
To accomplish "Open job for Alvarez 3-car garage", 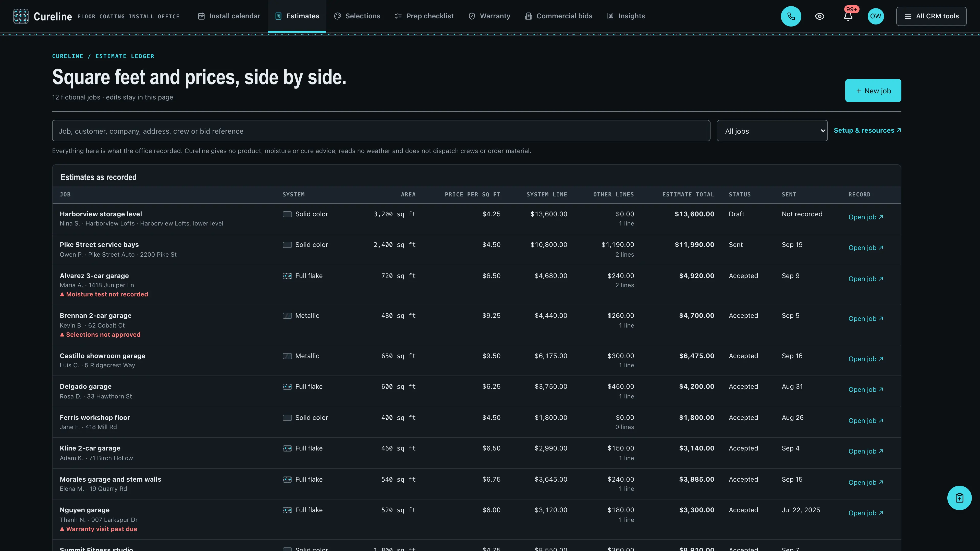I will click(865, 279).
